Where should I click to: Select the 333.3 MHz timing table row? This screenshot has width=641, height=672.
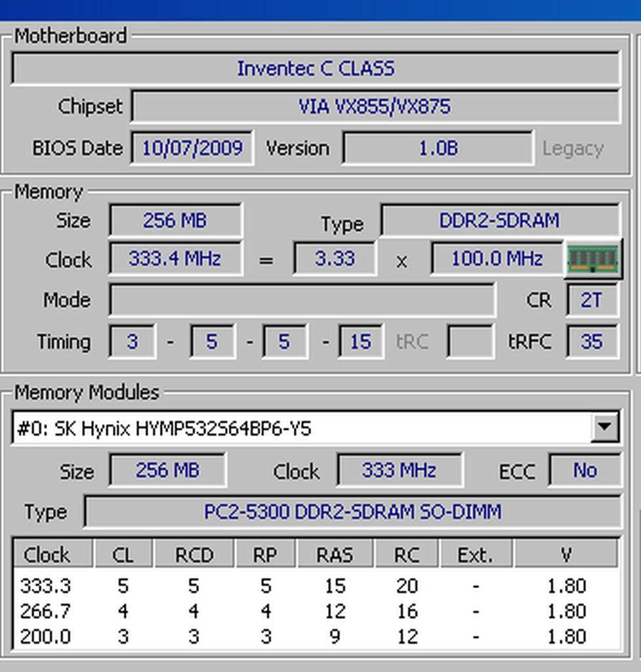tap(315, 585)
